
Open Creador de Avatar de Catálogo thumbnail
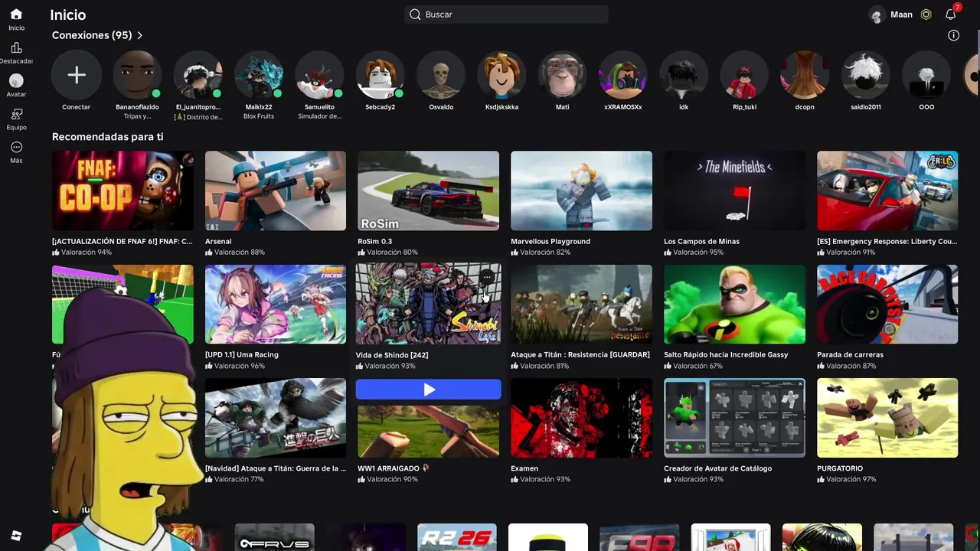tap(735, 418)
